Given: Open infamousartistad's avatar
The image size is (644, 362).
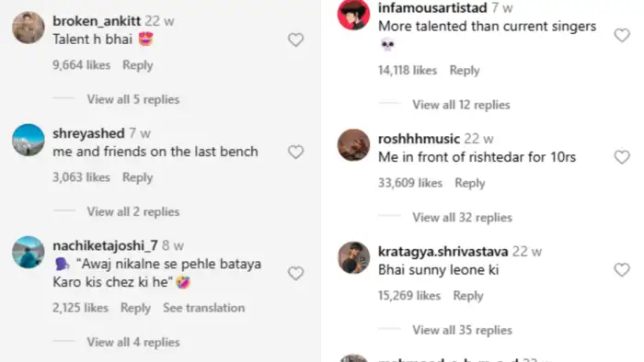Looking at the screenshot, I should tap(353, 15).
